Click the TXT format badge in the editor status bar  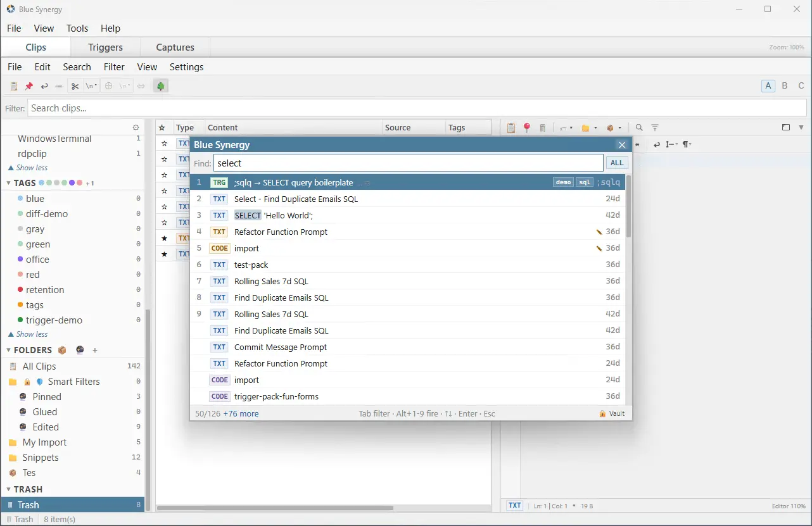click(x=515, y=506)
